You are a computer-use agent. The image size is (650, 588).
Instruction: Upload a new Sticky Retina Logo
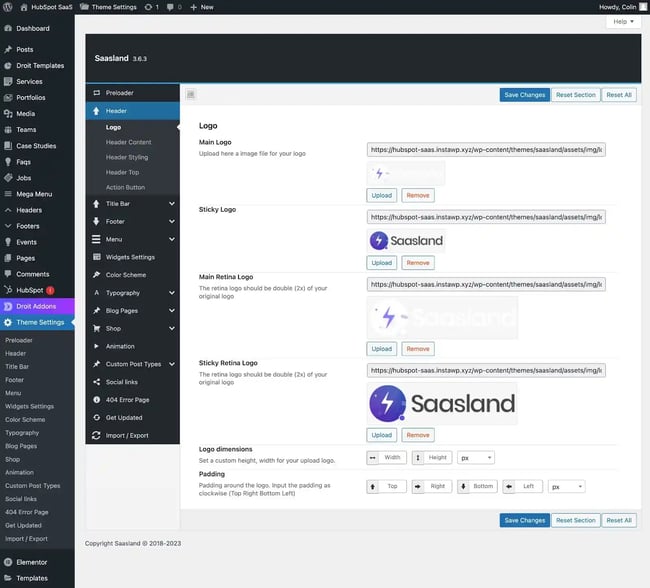pyautogui.click(x=381, y=435)
